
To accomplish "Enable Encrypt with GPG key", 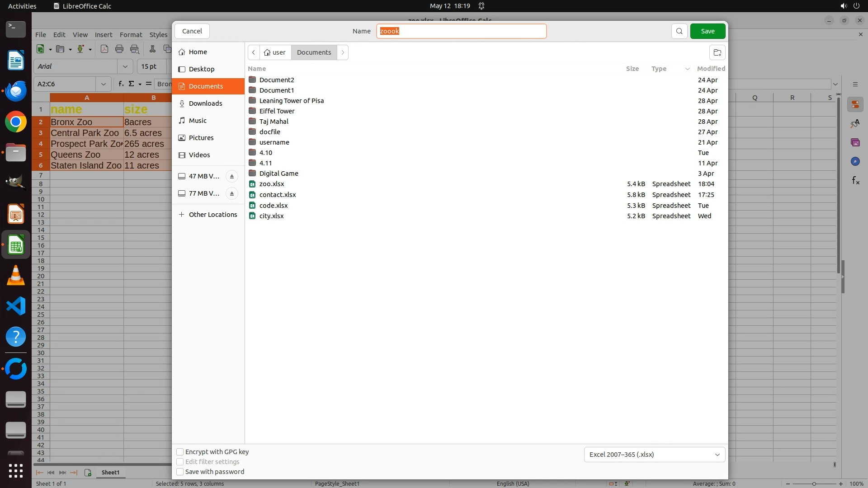I will pos(180,452).
